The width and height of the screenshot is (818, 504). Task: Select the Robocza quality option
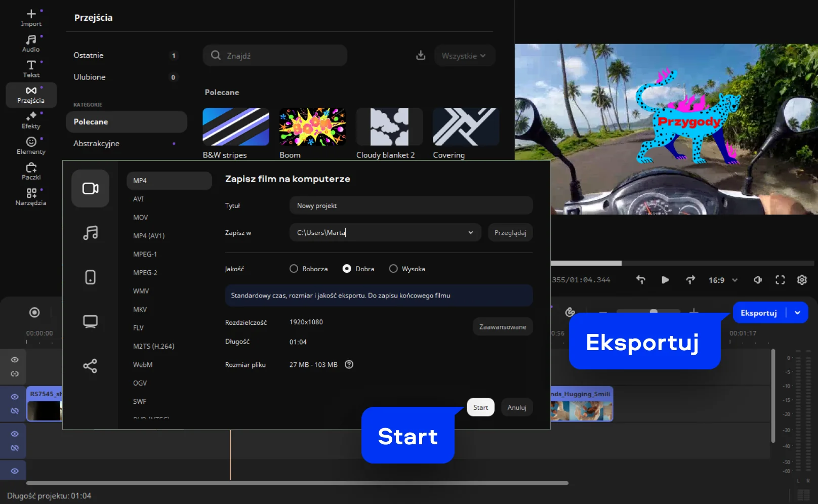[294, 269]
